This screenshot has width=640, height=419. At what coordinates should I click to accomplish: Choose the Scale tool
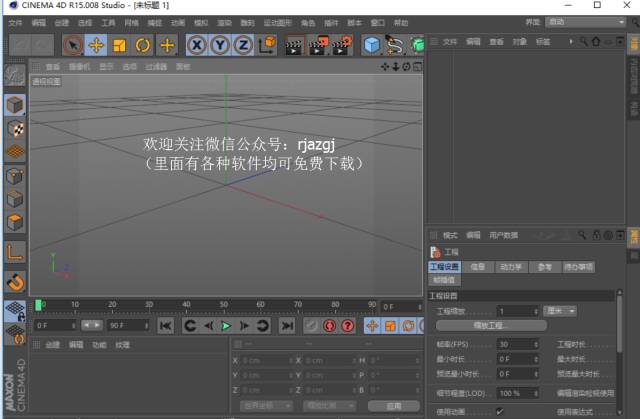119,45
